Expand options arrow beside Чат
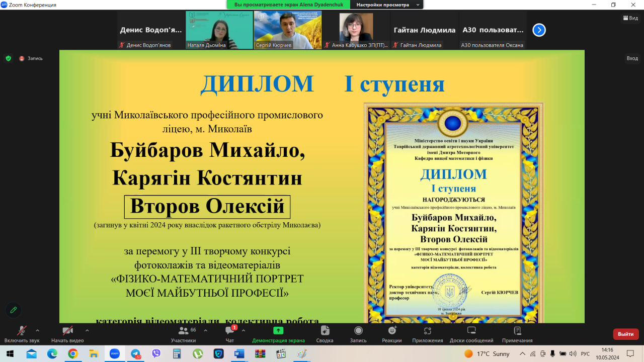The image size is (644, 362). (244, 331)
